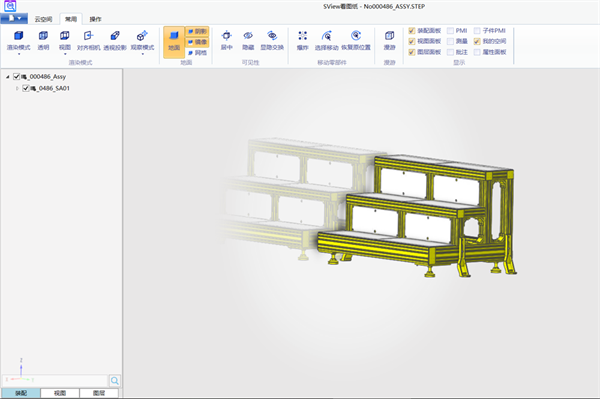Uncheck the _0486_SA01 tree node checkbox
Viewport: 600px width, 399px height.
[x=26, y=88]
